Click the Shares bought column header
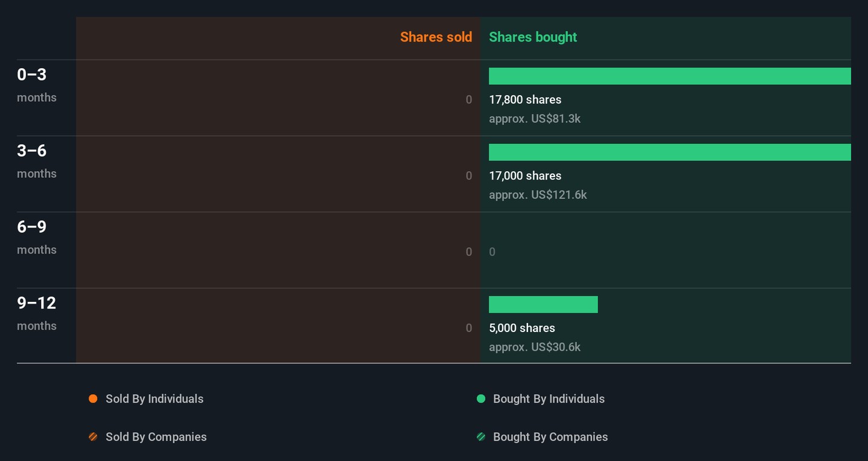 [533, 37]
